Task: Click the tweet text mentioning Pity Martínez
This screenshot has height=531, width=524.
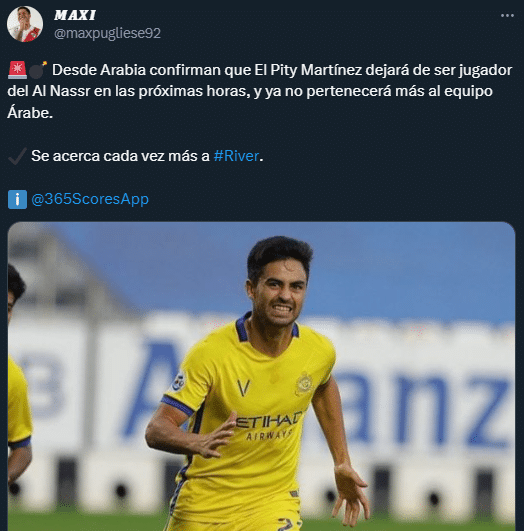Action: (260, 91)
